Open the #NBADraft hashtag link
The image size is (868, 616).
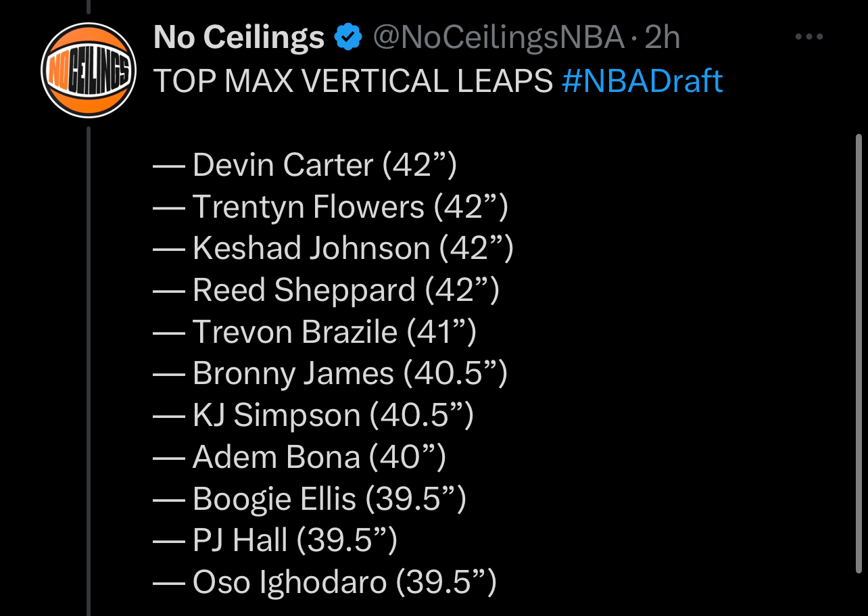click(642, 81)
